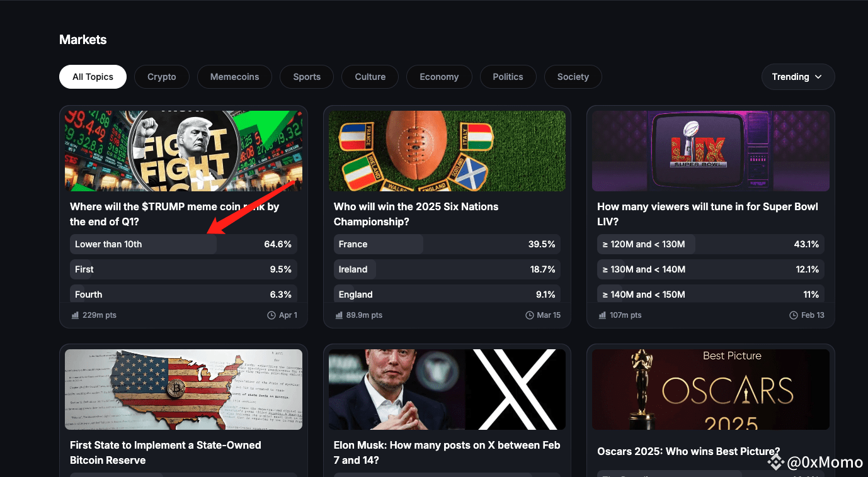Pick the 'Lower than 10th' outcome bar

[183, 244]
